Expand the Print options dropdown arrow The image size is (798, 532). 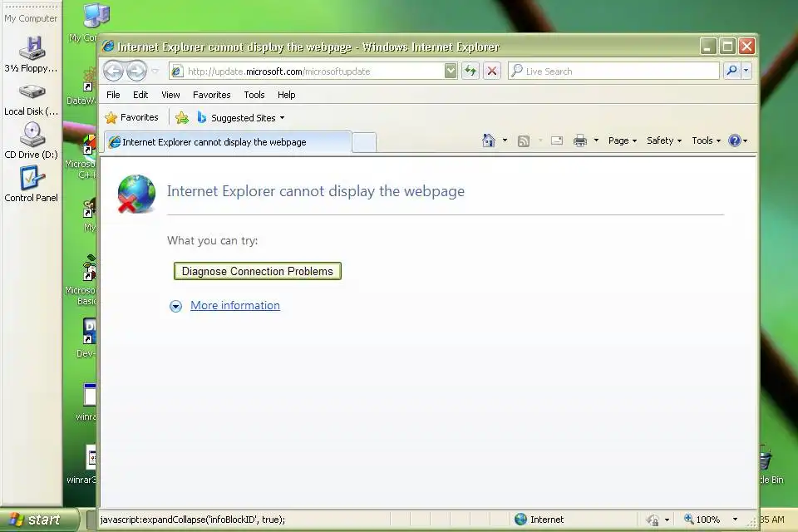[596, 140]
